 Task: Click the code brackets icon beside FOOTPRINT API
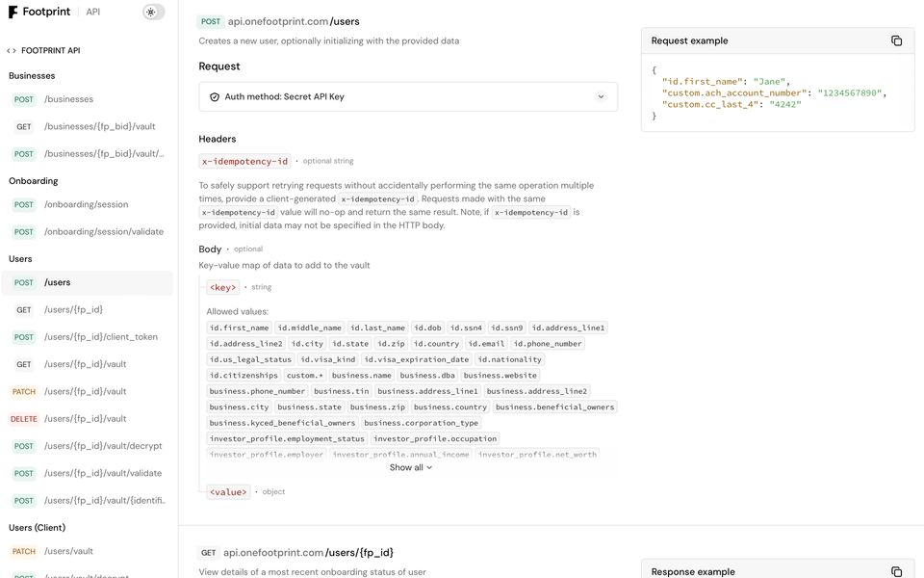pos(10,49)
